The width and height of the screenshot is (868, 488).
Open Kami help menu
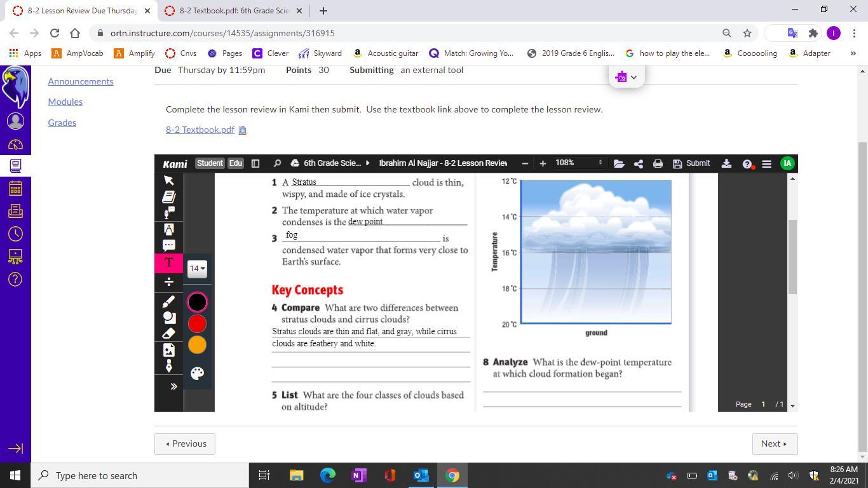(748, 163)
